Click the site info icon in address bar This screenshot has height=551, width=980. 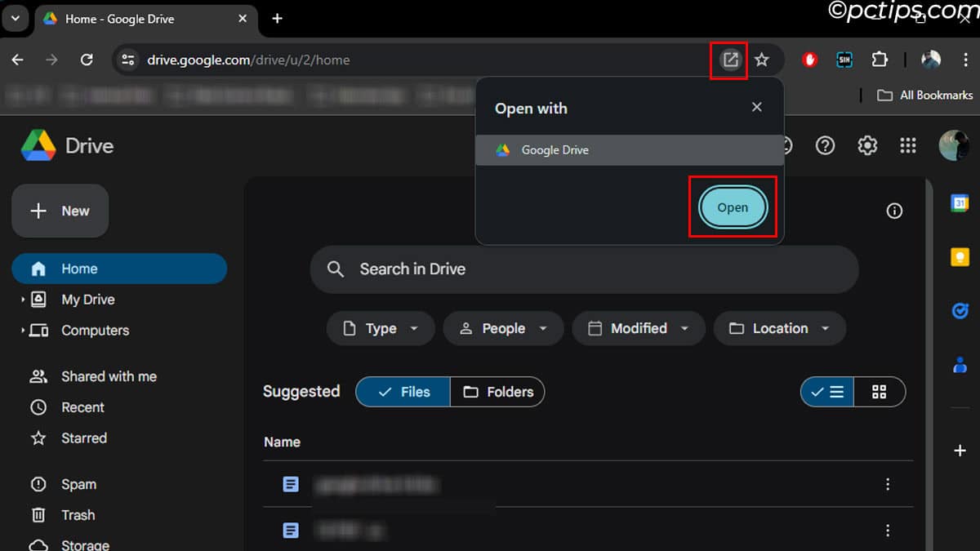(x=127, y=60)
